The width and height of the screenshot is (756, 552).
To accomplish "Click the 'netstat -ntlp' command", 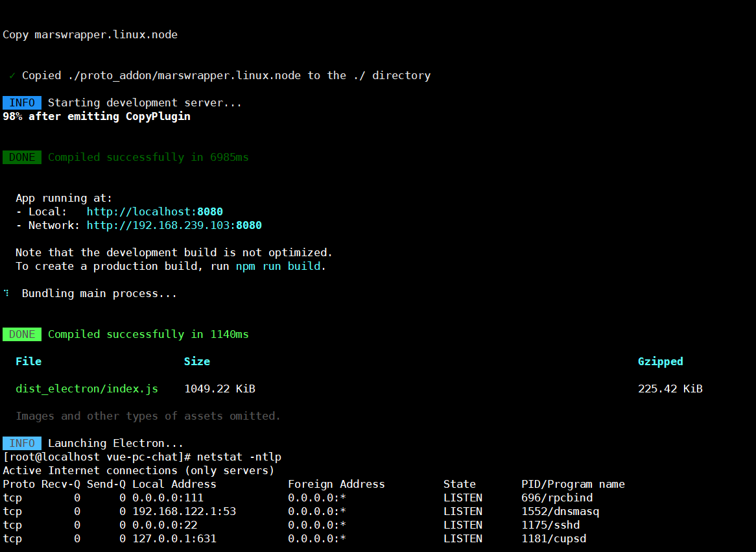I will 239,457.
